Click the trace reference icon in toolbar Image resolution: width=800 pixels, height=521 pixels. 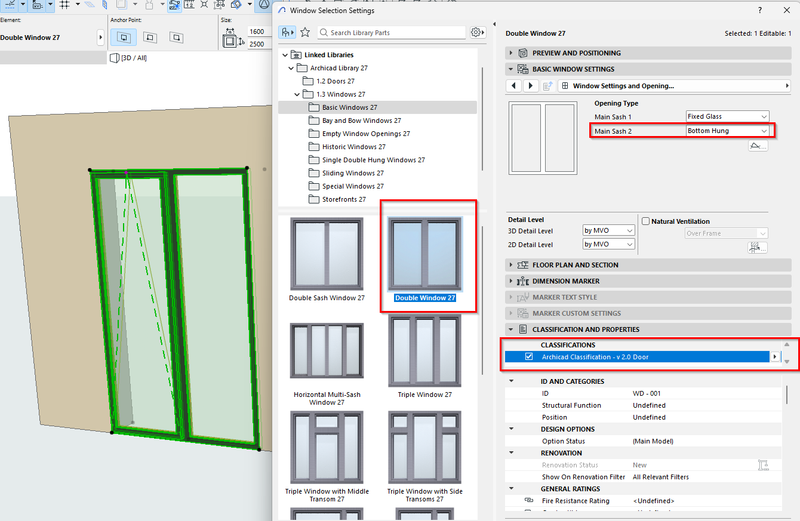[x=122, y=5]
